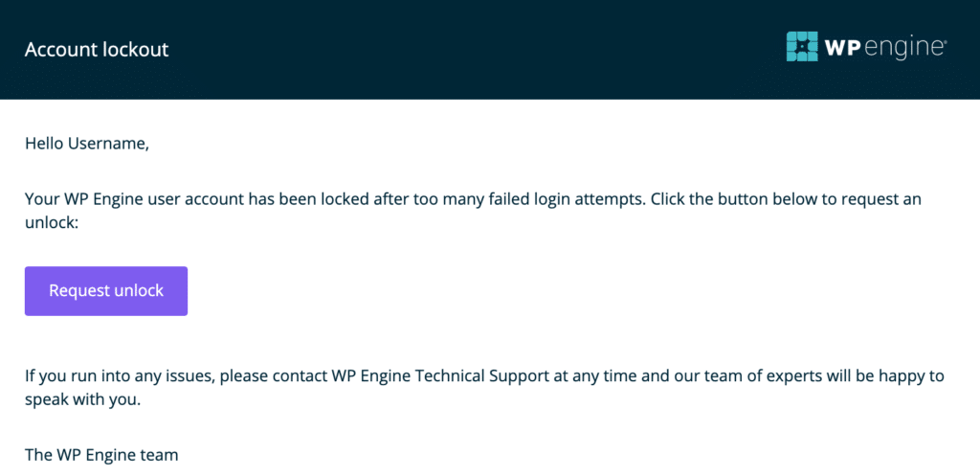Screen dimensions: 980x476
Task: Click the WP Engine grid logo icon
Action: point(802,46)
